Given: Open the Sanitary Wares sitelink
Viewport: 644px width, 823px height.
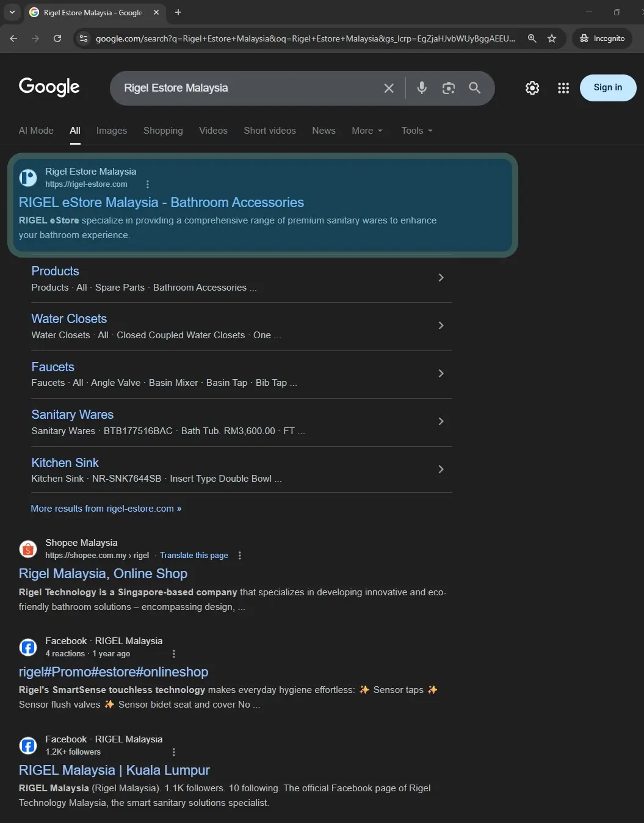Looking at the screenshot, I should 72,415.
